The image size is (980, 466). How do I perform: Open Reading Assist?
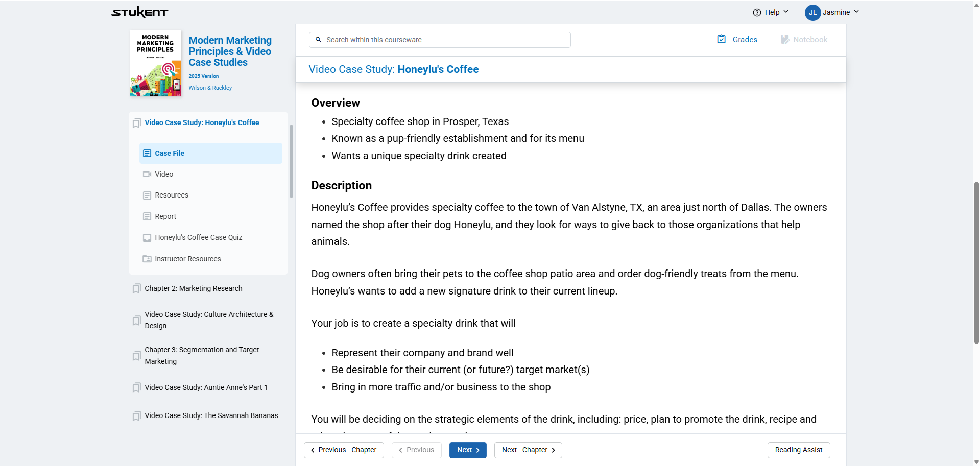tap(799, 450)
